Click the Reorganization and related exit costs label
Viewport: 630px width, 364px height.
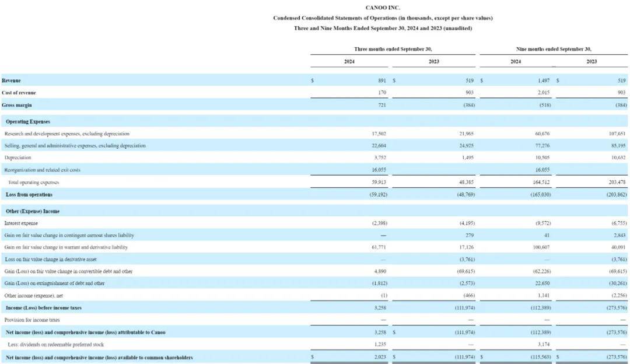[x=43, y=170]
